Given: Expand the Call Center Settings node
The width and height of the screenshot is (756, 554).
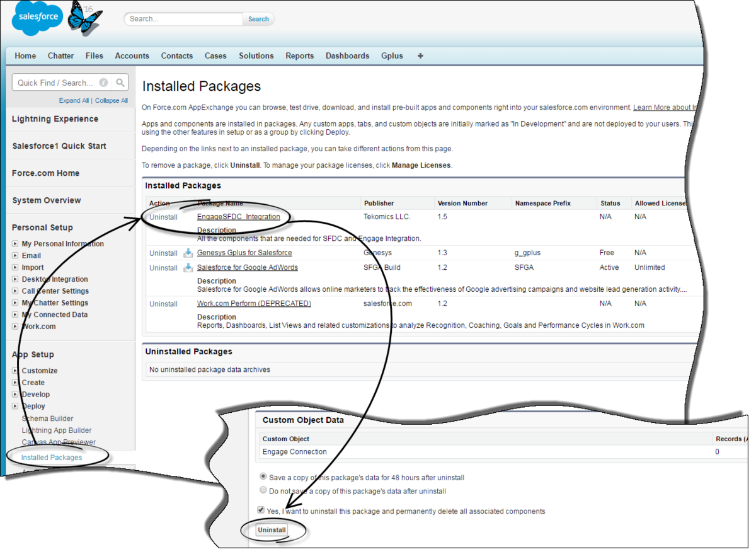Looking at the screenshot, I should click(x=15, y=291).
